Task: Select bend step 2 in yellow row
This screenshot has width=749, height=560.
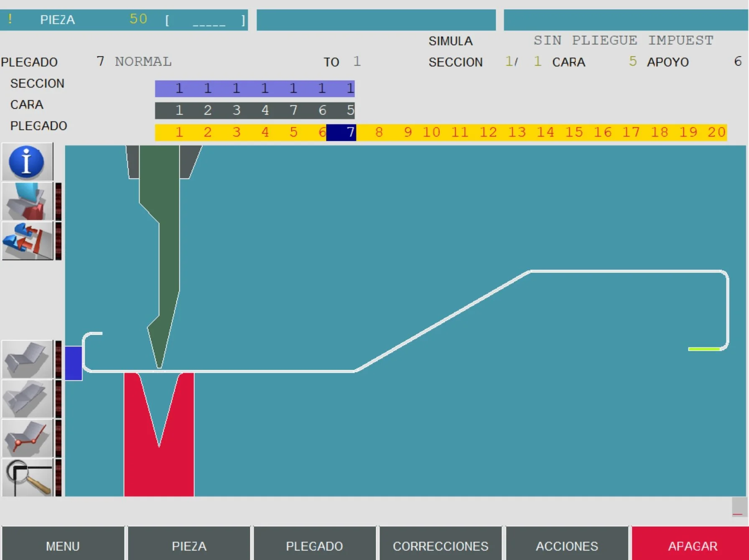Action: [207, 132]
